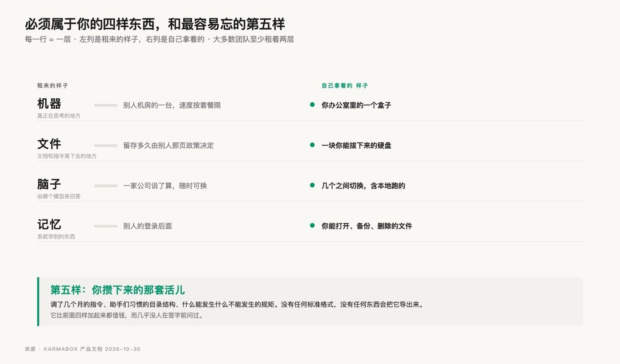
Task: Click the green callout heading "第五样：你攒下来的那套活儿"
Action: click(117, 290)
